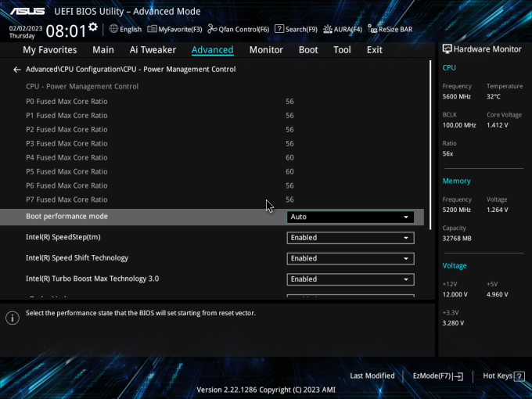Click the P4 ratio value 60

289,157
